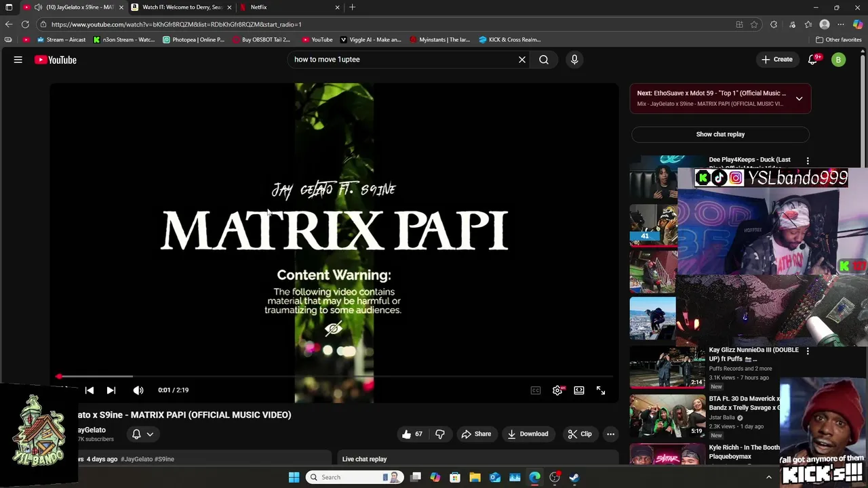Open the Stream – Aircast bookmark
868x488 pixels.
[x=61, y=39]
